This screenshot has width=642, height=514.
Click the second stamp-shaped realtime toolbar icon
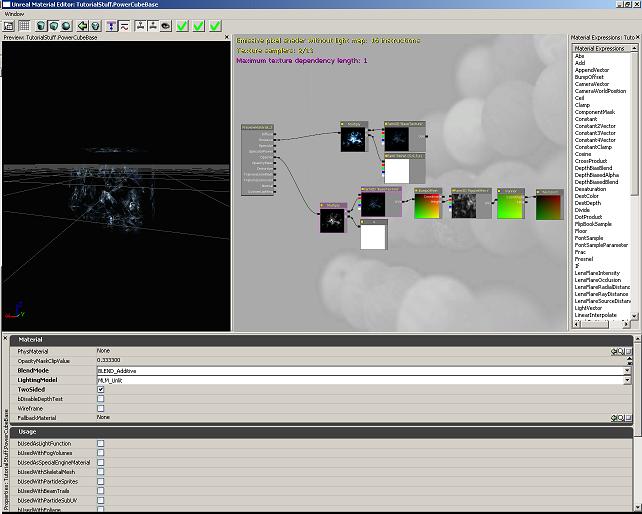(153, 26)
